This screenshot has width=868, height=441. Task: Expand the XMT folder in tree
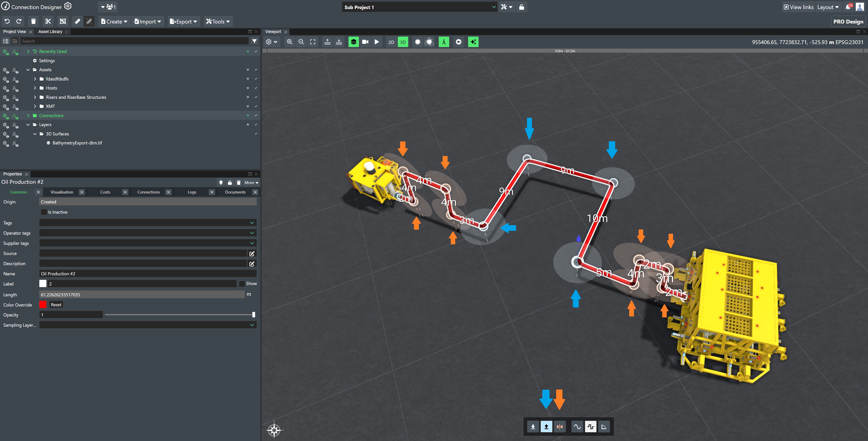35,106
